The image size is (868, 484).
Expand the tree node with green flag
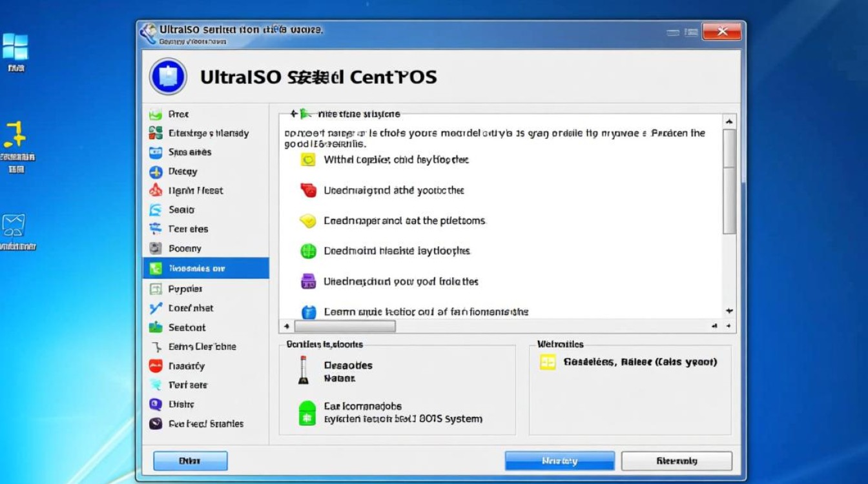tap(294, 114)
